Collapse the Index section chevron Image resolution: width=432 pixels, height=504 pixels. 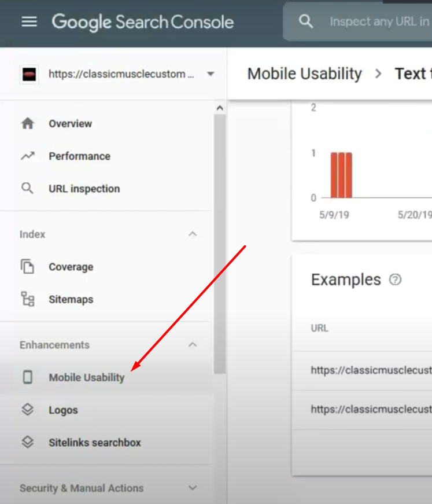click(193, 234)
